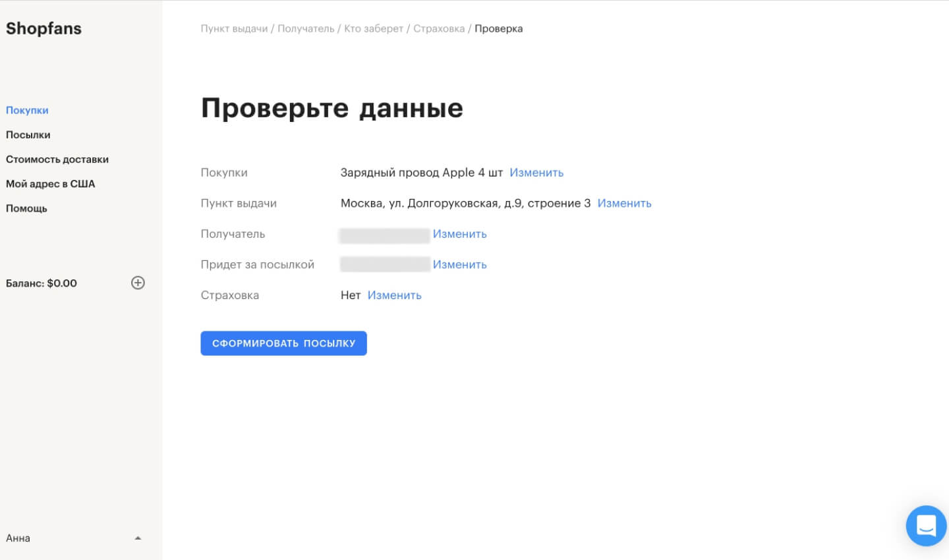Click the Баланс: $0.00 label
Image resolution: width=949 pixels, height=560 pixels.
tap(42, 283)
